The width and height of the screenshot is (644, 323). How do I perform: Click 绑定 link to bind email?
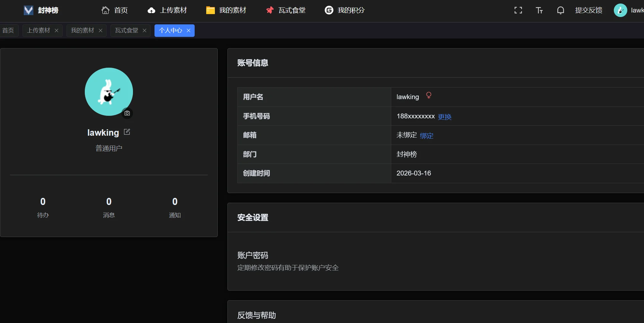[x=427, y=136]
